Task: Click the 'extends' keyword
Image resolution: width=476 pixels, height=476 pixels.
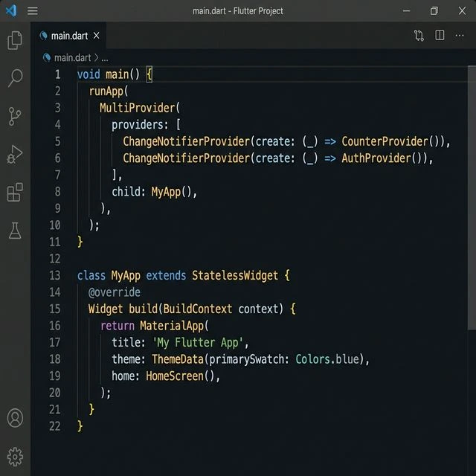Action: click(166, 276)
